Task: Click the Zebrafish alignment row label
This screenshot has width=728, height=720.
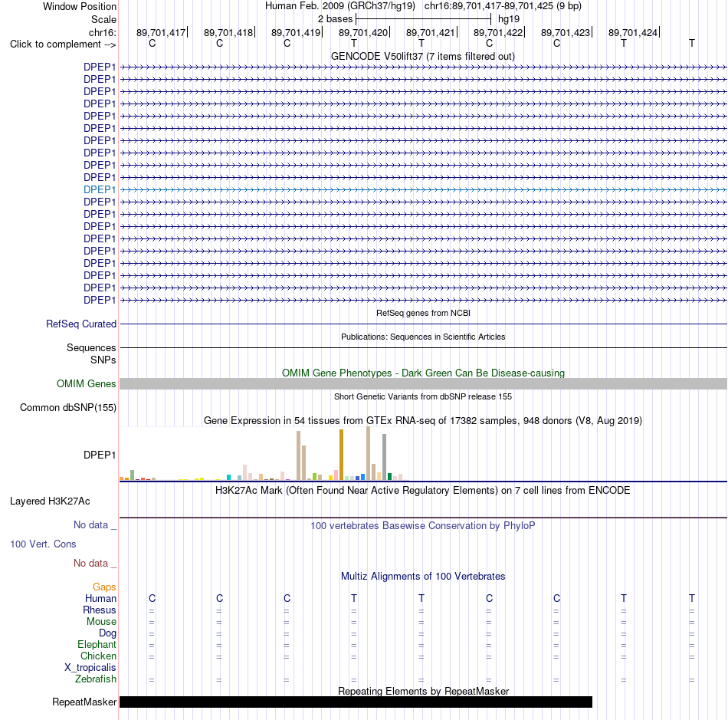Action: [x=96, y=679]
